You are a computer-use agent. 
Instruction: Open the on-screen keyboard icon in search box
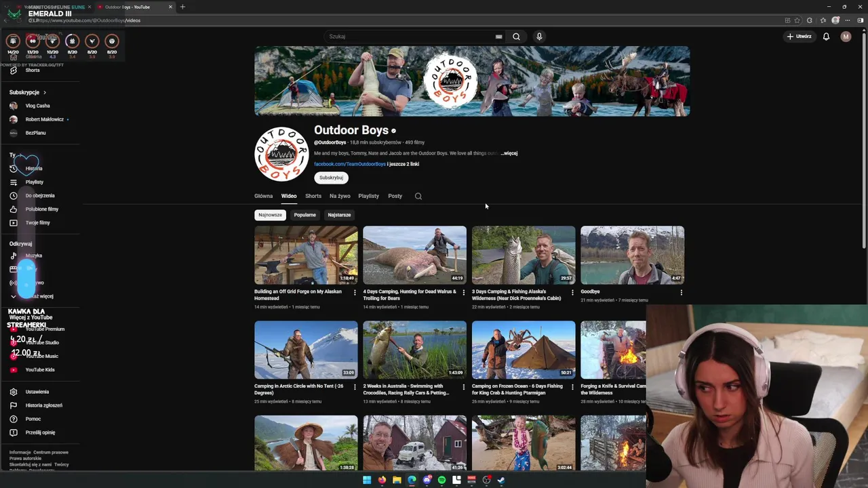(498, 37)
